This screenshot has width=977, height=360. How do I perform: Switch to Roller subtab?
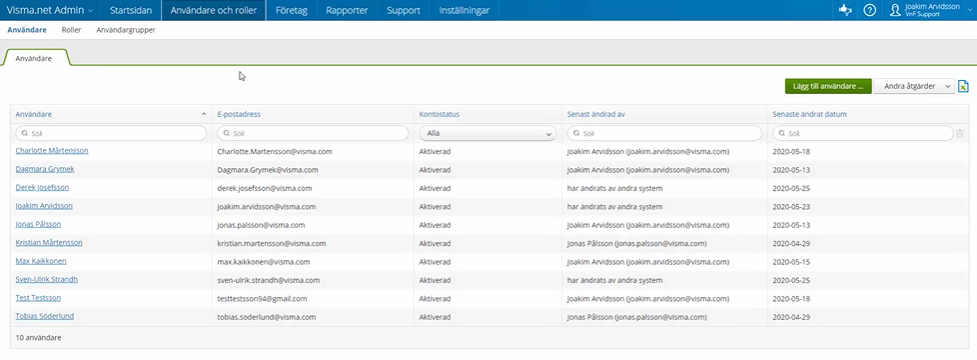[x=72, y=30]
